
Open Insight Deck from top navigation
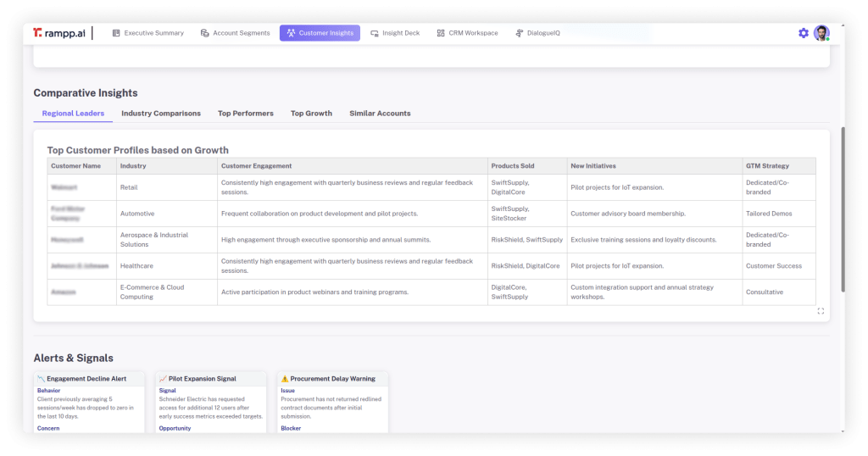tap(395, 33)
